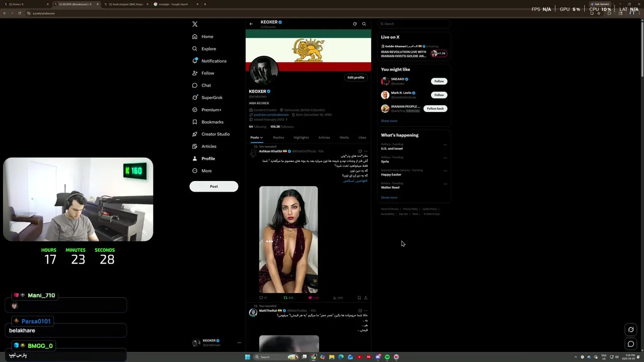Open 159.3K Followers list

(x=282, y=127)
